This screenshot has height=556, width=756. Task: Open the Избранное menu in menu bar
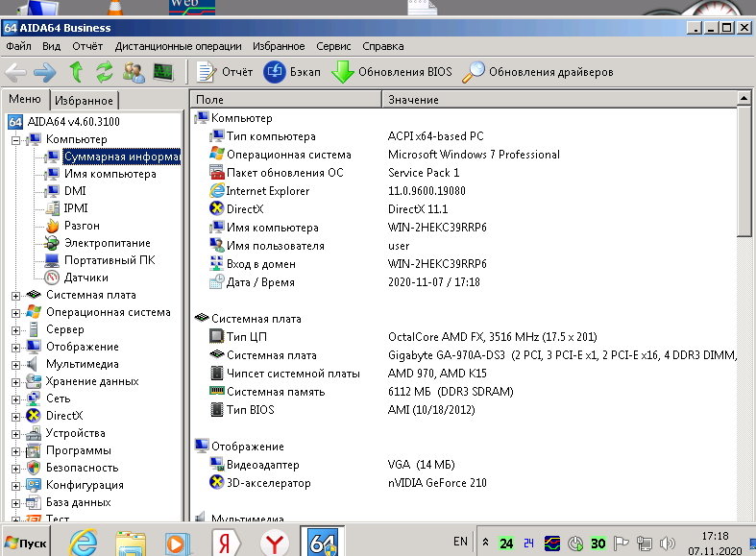tap(279, 46)
